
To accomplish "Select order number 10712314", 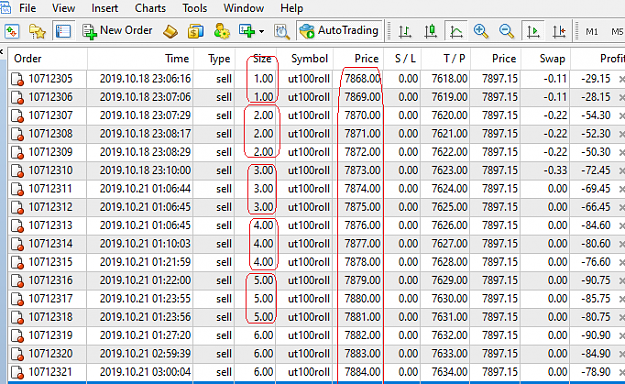I will 51,244.
